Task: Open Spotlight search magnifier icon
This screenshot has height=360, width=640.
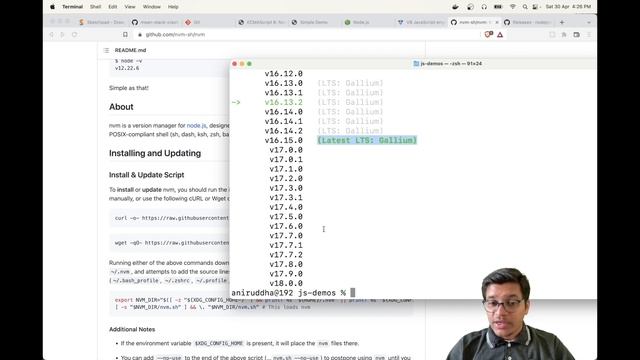Action: 525,7
